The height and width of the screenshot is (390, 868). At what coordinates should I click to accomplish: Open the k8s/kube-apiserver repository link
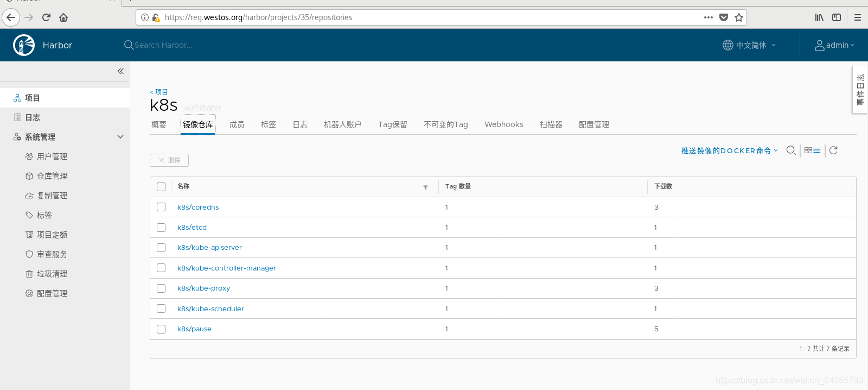[209, 248]
